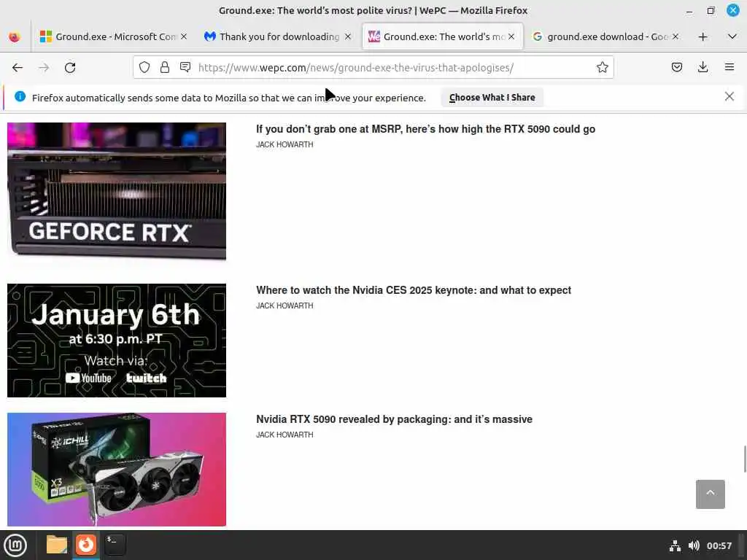Open the permissions icon in address bar
Screen dimensions: 747x560
(185, 68)
